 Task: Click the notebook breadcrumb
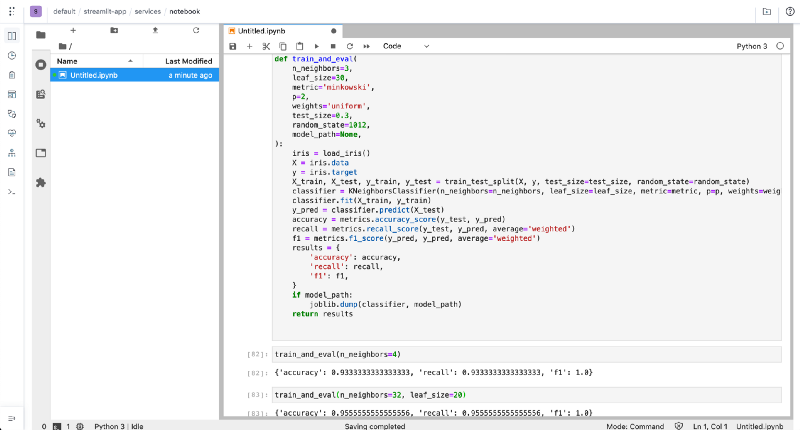click(x=185, y=11)
